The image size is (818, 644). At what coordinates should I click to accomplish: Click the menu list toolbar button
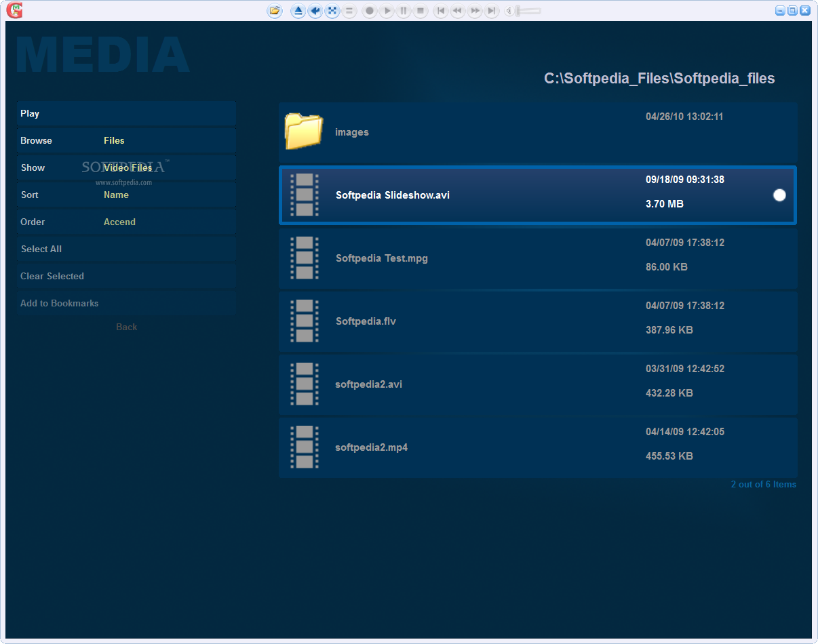[x=349, y=11]
